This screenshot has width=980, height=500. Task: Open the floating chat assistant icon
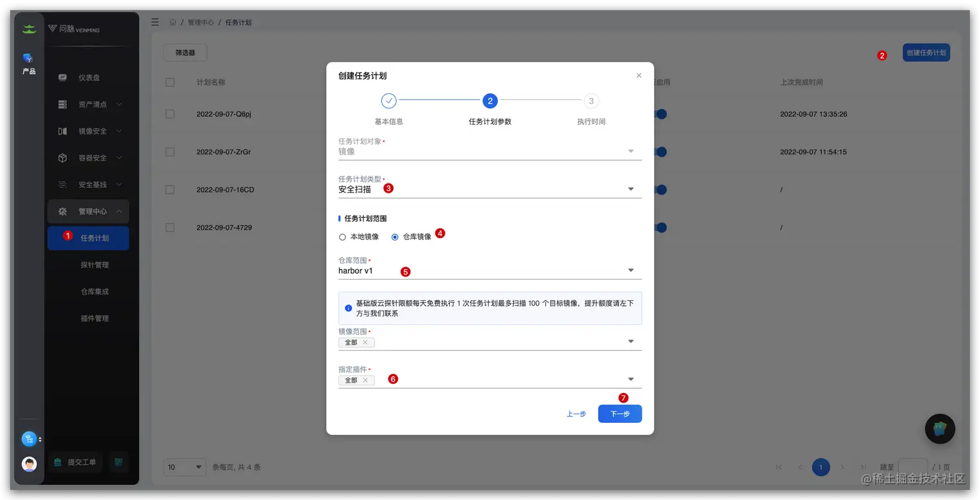940,429
